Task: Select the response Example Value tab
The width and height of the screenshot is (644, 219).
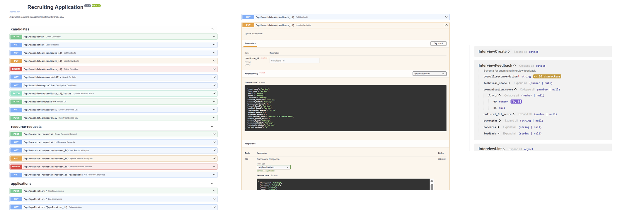Action: pos(263,175)
